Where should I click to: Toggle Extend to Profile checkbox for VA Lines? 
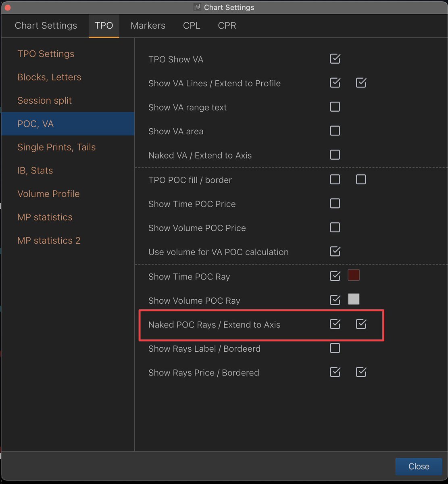point(361,83)
